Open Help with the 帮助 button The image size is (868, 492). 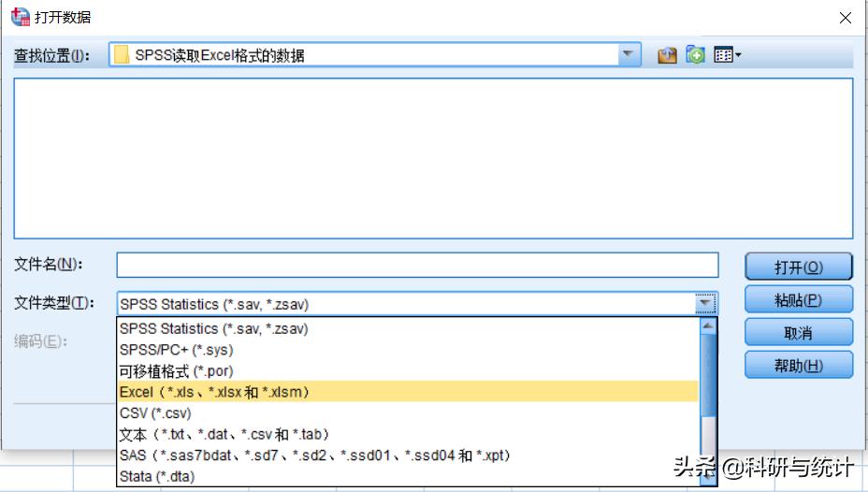(799, 365)
